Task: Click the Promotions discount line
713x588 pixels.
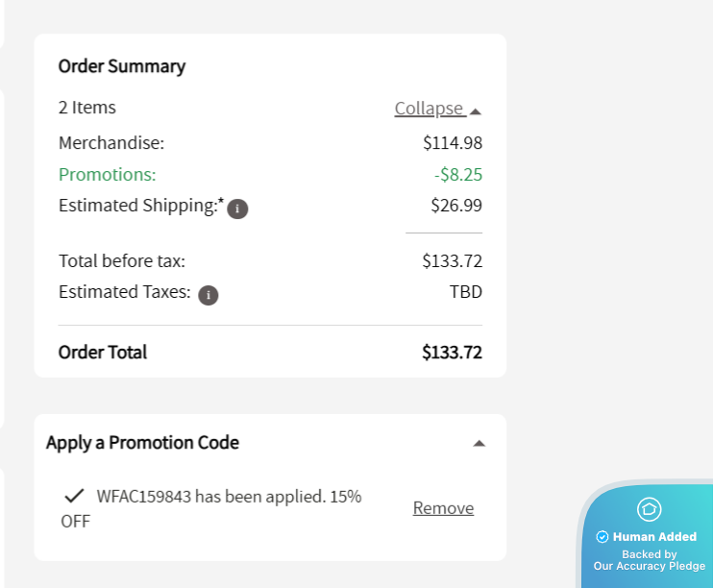Action: coord(270,175)
